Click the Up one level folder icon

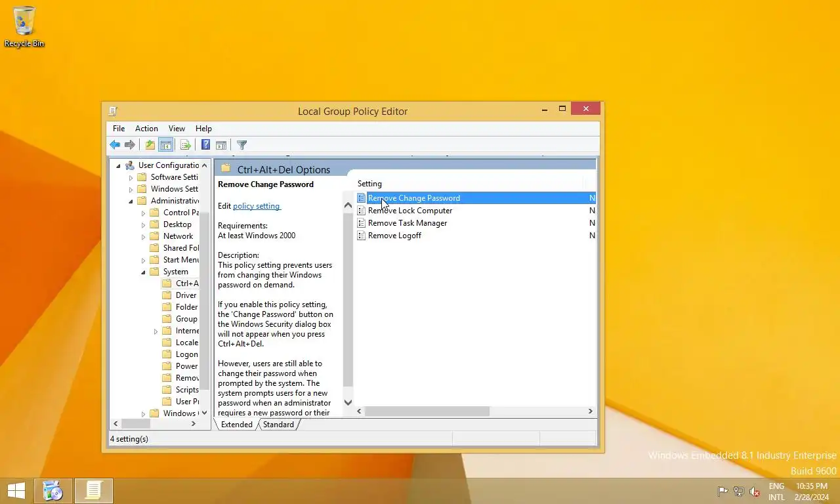(150, 145)
